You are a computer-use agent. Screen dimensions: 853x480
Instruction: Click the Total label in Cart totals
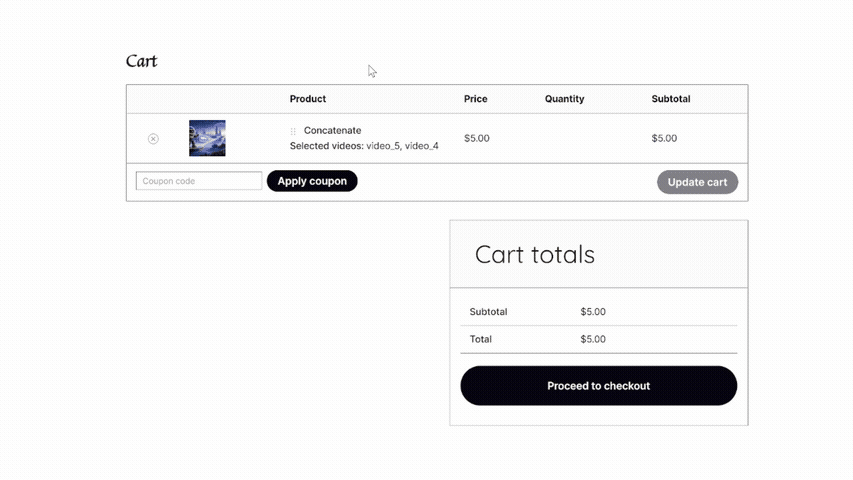pos(481,339)
